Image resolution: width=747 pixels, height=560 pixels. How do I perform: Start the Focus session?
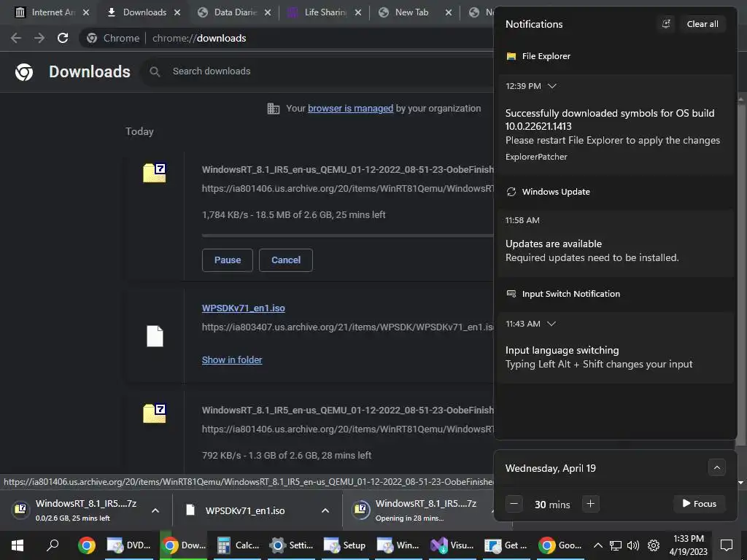tap(700, 504)
